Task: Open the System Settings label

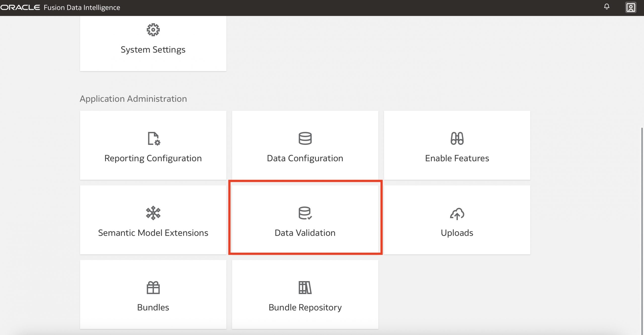Action: (x=153, y=50)
